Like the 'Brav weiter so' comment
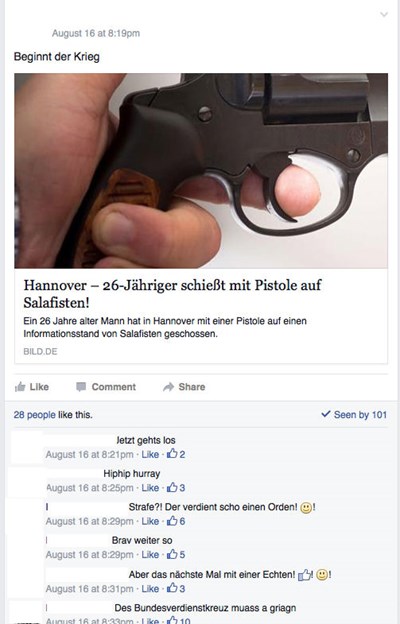This screenshot has width=400, height=624. pyautogui.click(x=150, y=555)
